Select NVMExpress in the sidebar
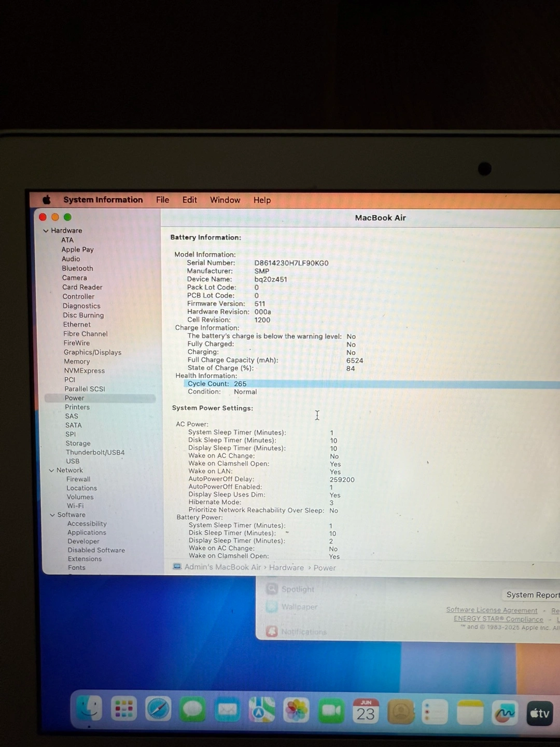The image size is (560, 747). coord(85,371)
